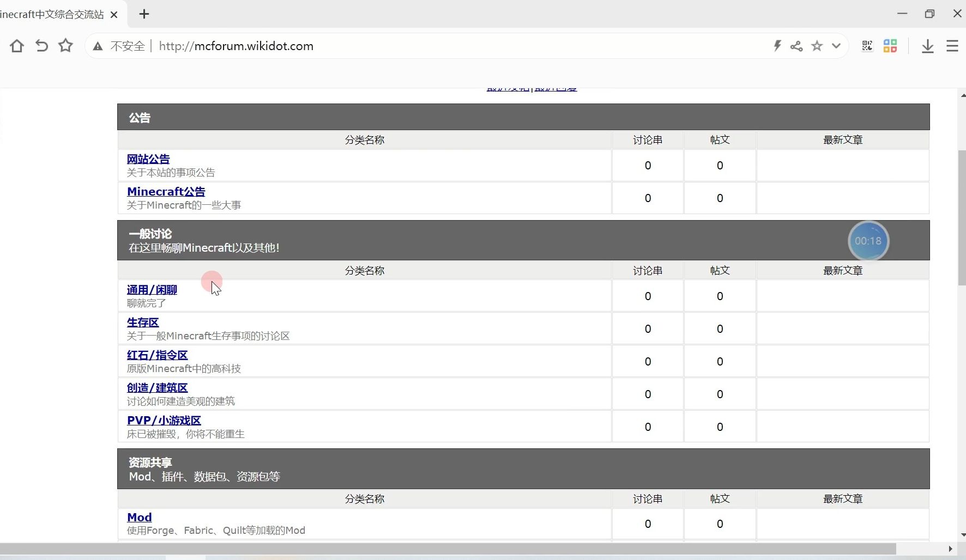Click the text 聊就完了

point(147,303)
